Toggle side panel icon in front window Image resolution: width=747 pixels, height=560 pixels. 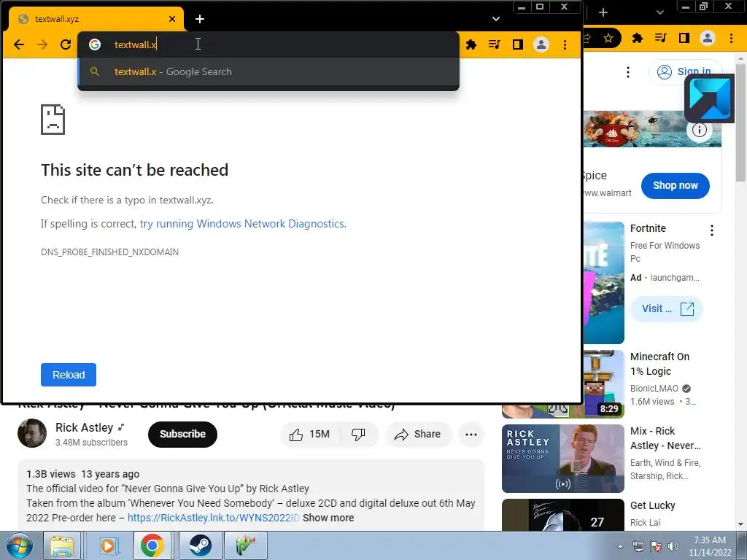pyautogui.click(x=518, y=44)
